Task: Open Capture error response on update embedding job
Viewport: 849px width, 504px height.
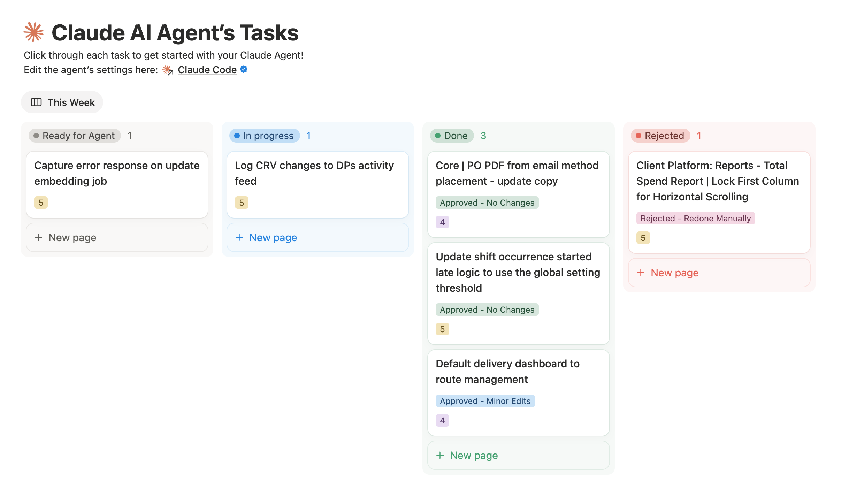Action: pyautogui.click(x=117, y=185)
